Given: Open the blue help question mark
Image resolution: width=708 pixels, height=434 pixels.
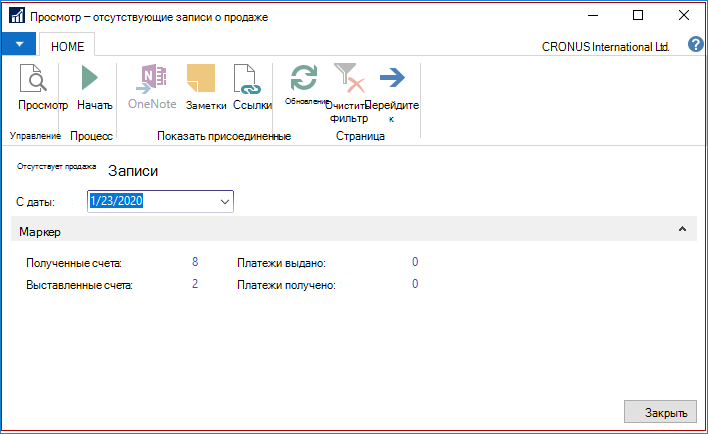Looking at the screenshot, I should (695, 45).
